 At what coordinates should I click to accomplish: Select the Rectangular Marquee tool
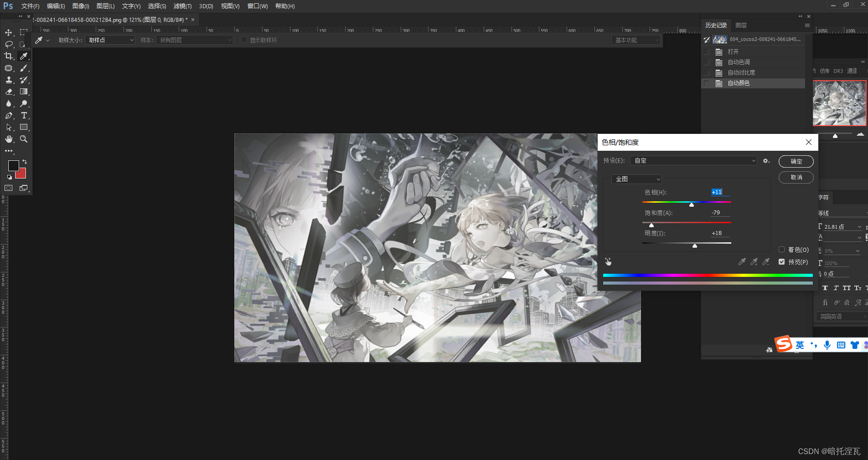24,32
